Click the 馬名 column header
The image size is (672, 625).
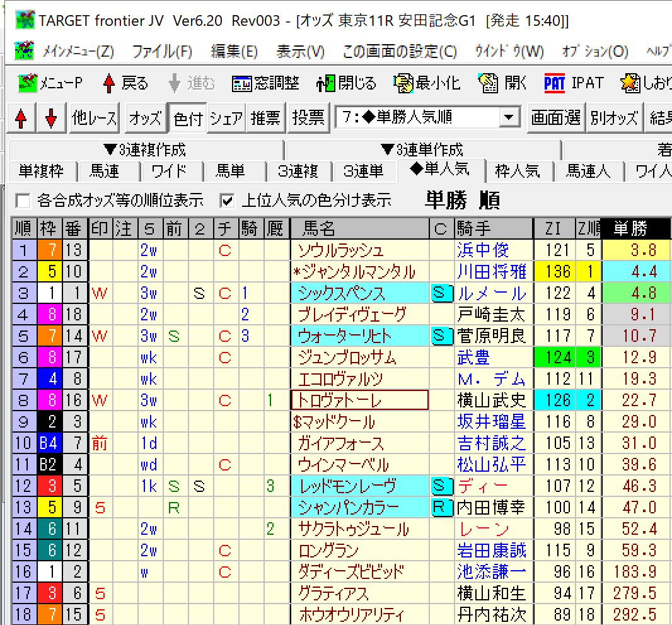pyautogui.click(x=360, y=228)
